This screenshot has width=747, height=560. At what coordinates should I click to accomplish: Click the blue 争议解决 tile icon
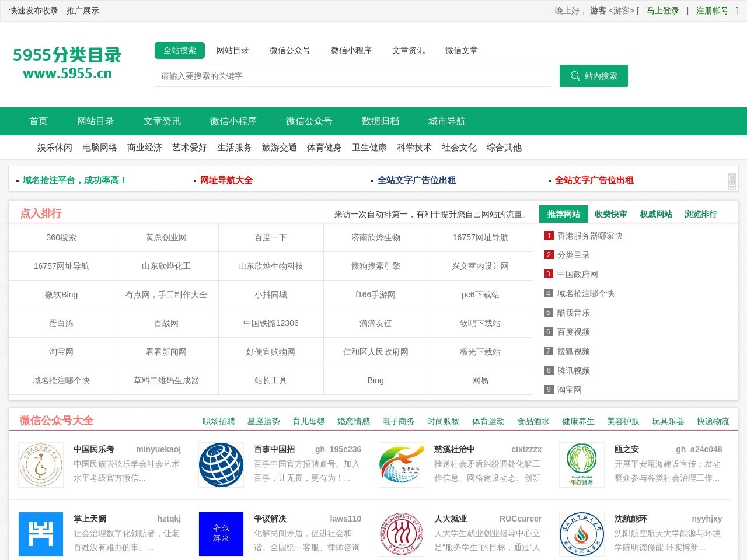(221, 533)
